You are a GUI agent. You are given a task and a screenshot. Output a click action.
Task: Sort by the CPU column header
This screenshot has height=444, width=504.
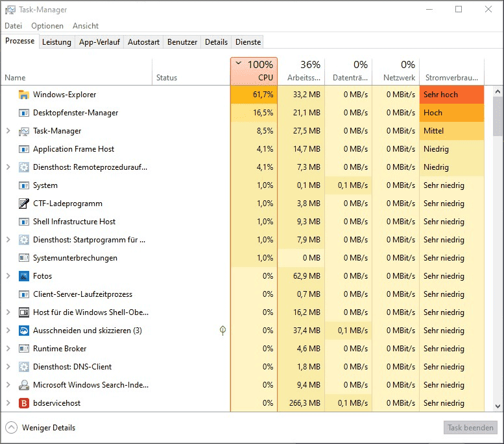point(254,71)
